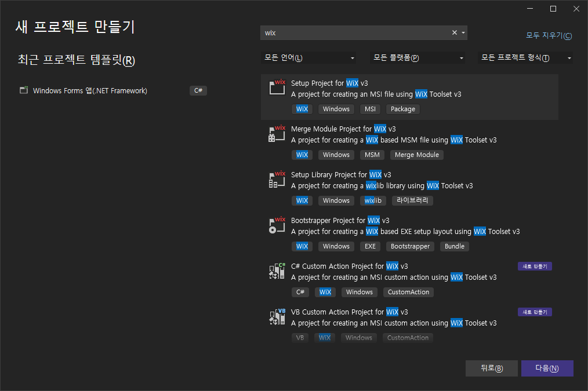This screenshot has width=588, height=391.
Task: Maximize the new project dialog window
Action: [553, 9]
